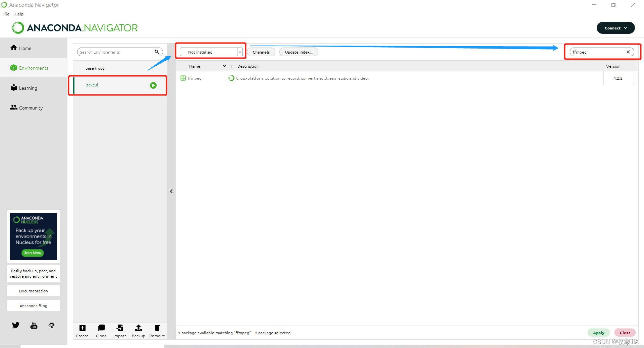Open the Environments section
This screenshot has width=644, height=348.
pos(34,68)
